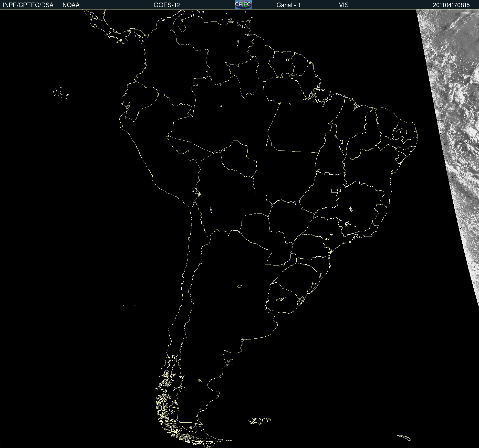479x448 pixels.
Task: Click the NOAA label in the header
Action: [71, 5]
